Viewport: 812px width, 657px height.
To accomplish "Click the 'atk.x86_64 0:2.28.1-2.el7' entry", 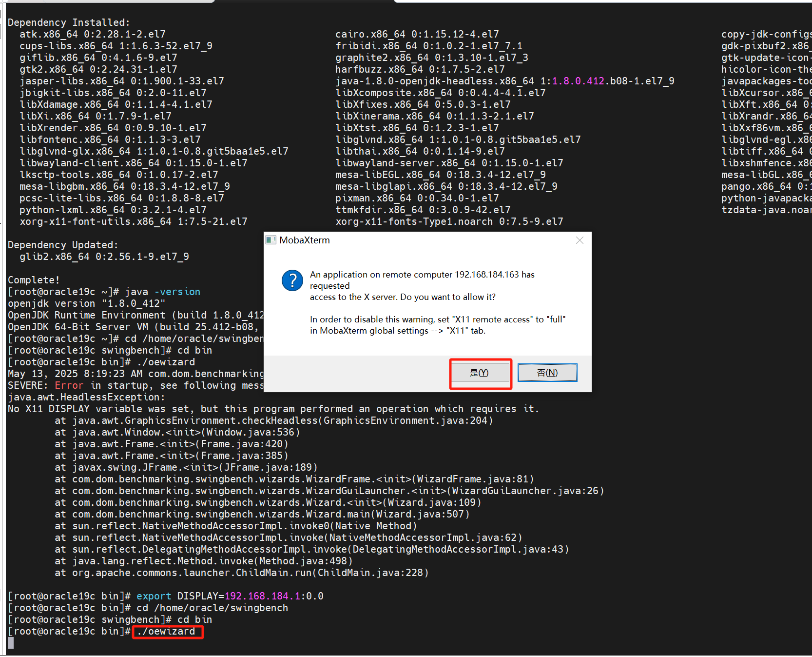I will coord(92,34).
